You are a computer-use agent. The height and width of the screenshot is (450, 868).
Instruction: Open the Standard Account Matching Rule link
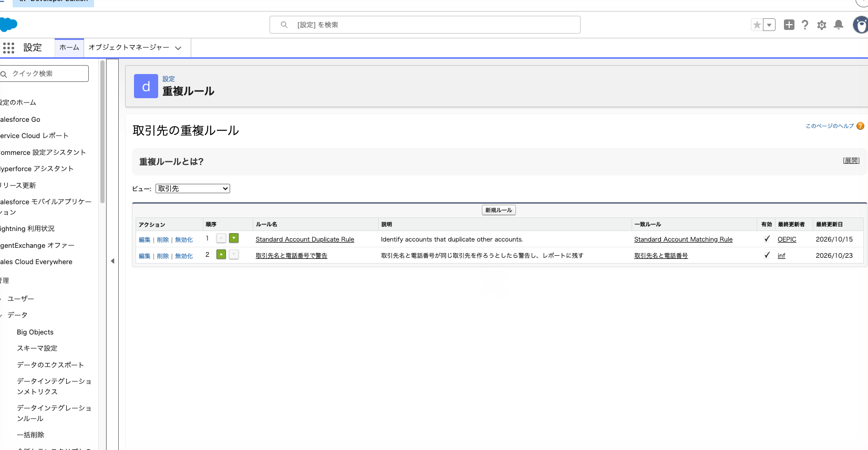(x=683, y=239)
